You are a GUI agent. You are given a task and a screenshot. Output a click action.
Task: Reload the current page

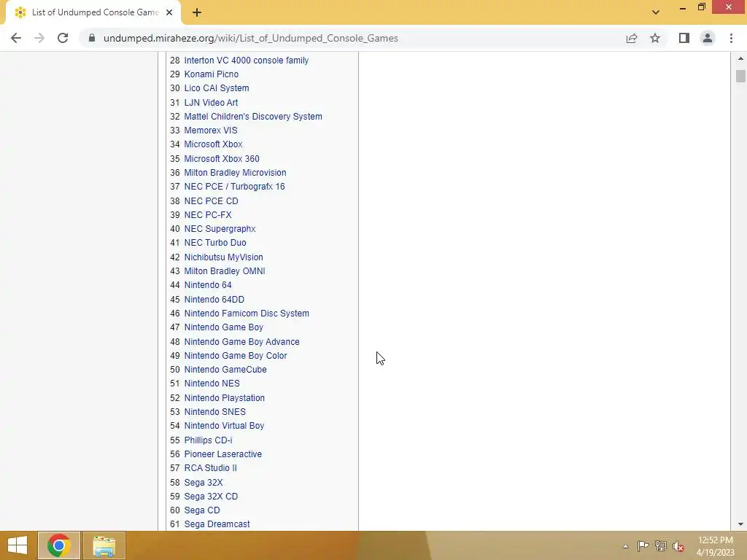[63, 38]
